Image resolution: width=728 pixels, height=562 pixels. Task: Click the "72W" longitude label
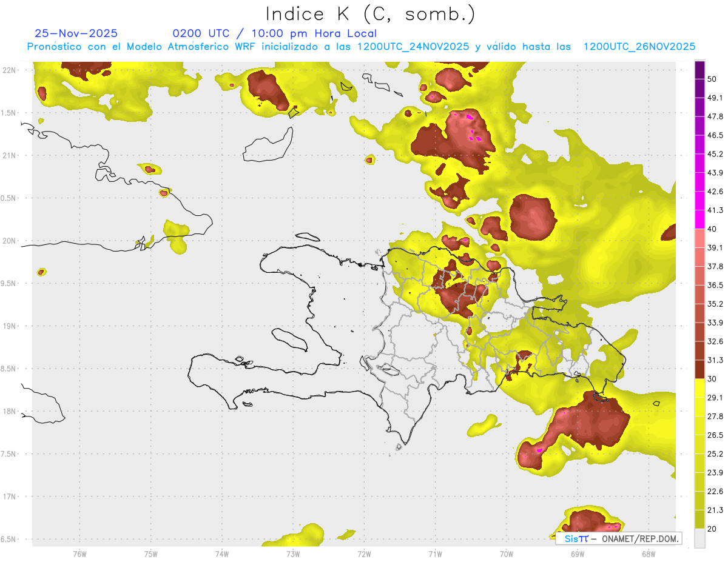pyautogui.click(x=364, y=554)
